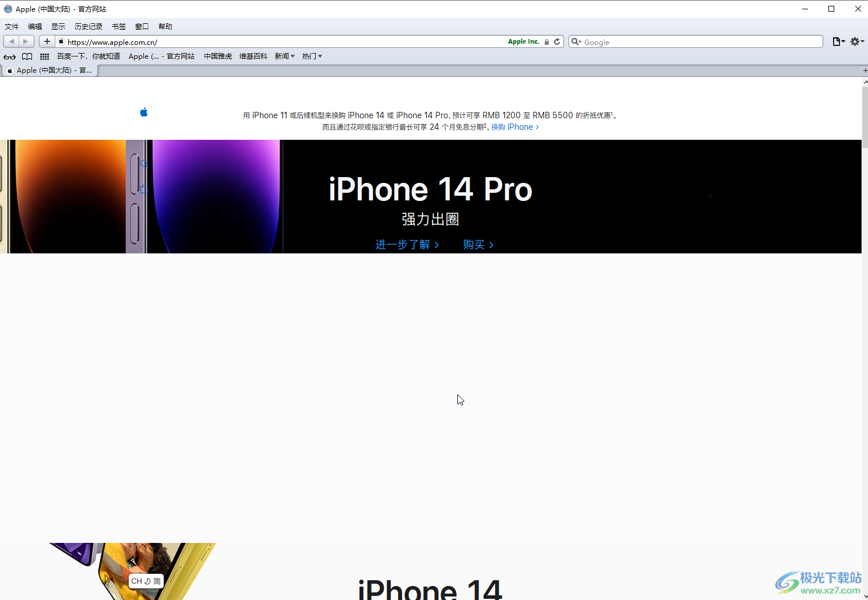Click 进一步了解 under iPhone 14 Pro
The height and width of the screenshot is (600, 868).
[x=407, y=245]
